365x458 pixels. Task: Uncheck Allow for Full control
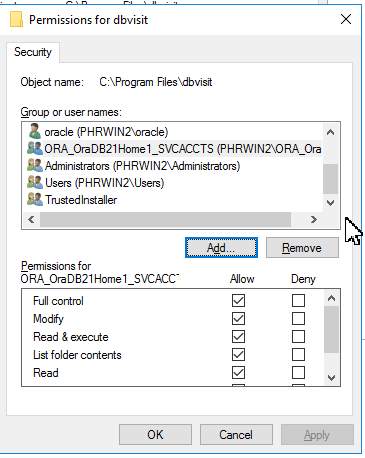click(x=238, y=300)
